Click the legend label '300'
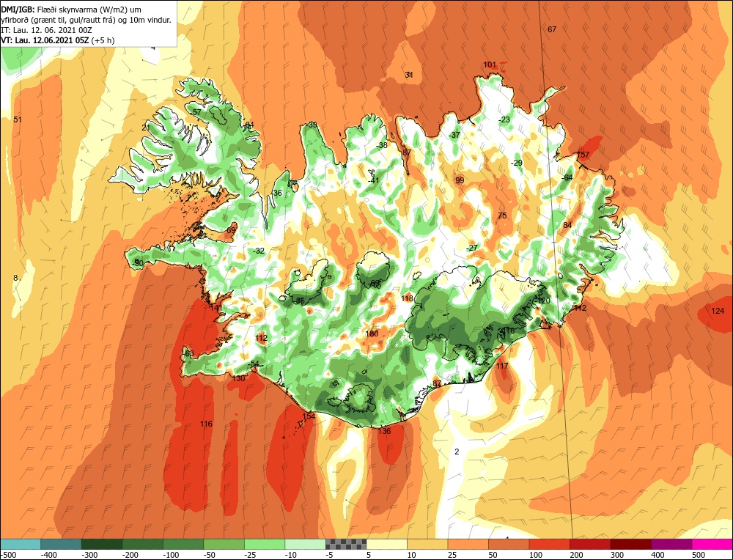733x560 pixels. [x=617, y=555]
